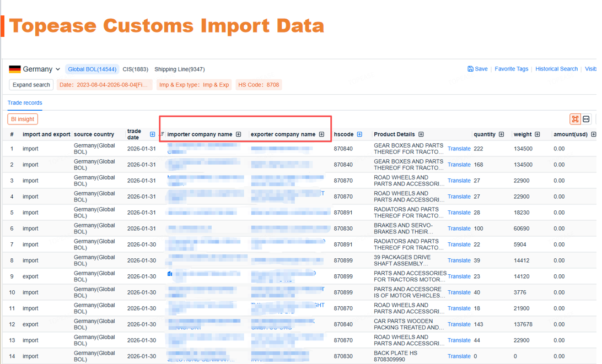Viewport: 602px width, 364px height.
Task: Select the Global BOL(14544) tab
Action: click(92, 69)
